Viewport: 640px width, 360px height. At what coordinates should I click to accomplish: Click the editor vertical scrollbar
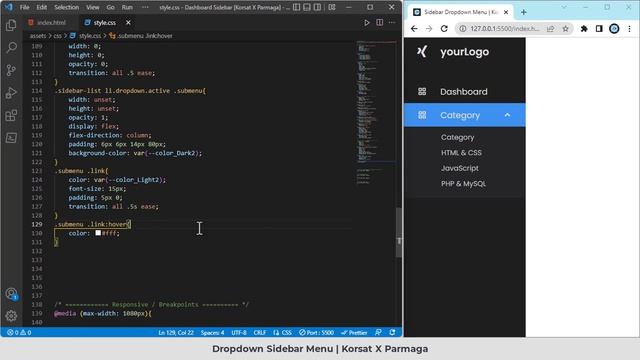pyautogui.click(x=399, y=233)
